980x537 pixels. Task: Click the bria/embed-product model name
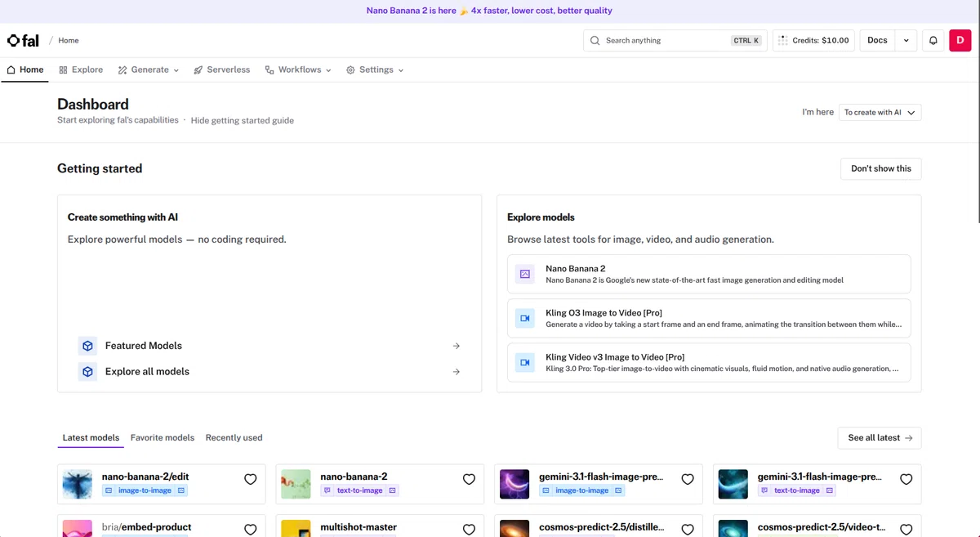pos(146,527)
